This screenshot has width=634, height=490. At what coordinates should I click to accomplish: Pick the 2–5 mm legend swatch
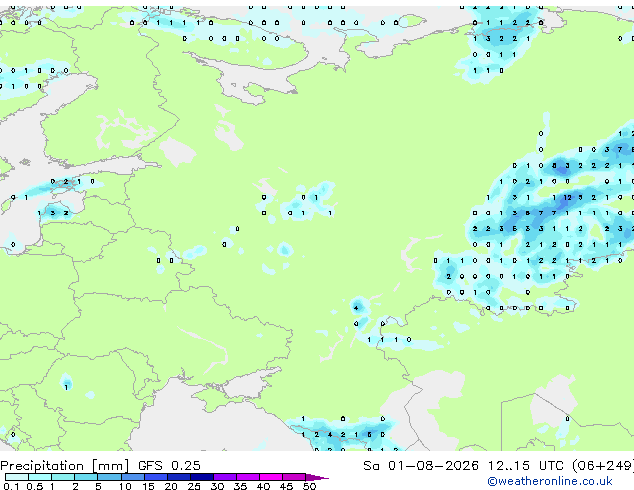click(86, 477)
